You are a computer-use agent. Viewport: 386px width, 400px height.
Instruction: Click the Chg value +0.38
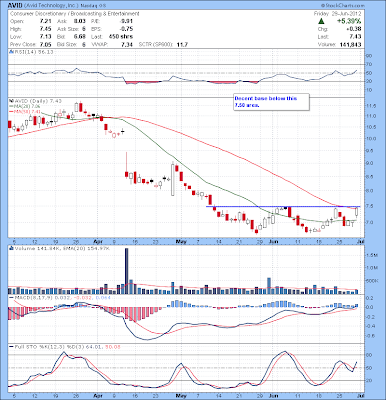354,29
